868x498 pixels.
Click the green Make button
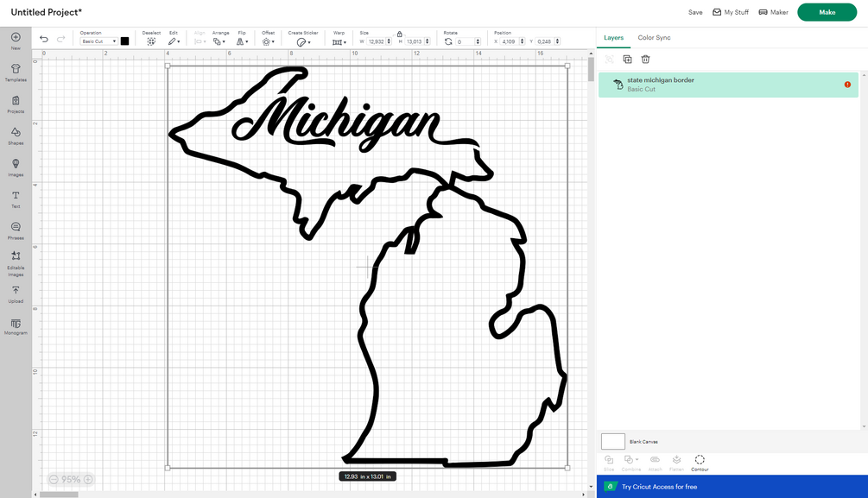point(827,12)
